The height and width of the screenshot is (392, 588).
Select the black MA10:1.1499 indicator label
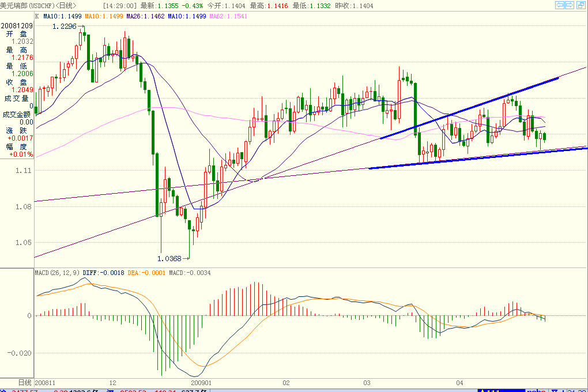pos(62,16)
